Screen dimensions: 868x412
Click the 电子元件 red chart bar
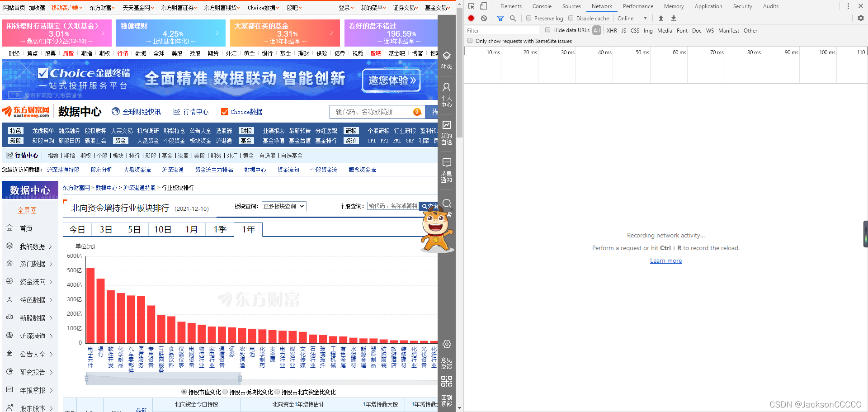tap(90, 306)
